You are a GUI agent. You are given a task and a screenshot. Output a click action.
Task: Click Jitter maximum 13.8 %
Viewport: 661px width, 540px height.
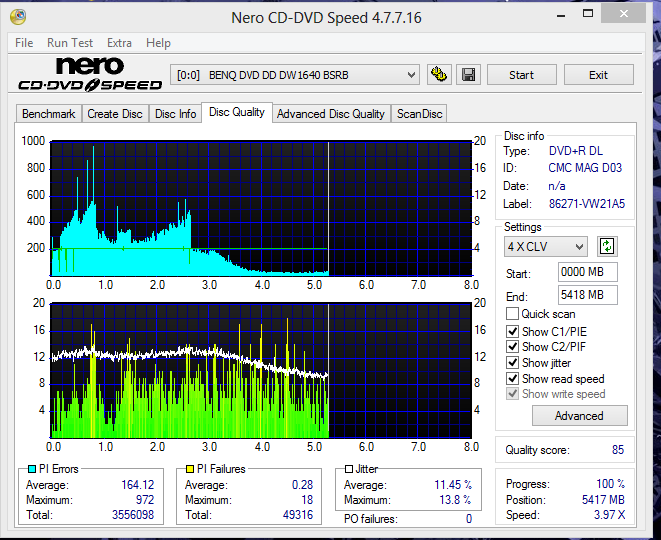point(455,500)
